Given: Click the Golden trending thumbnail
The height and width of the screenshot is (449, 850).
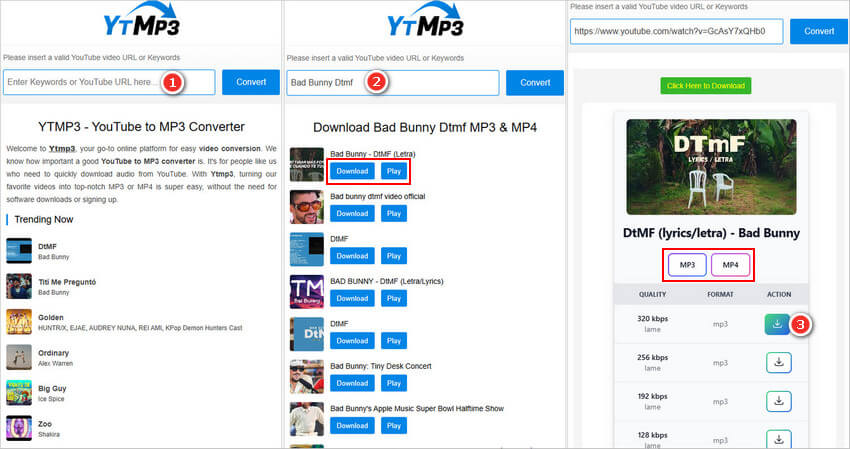Looking at the screenshot, I should [x=19, y=322].
